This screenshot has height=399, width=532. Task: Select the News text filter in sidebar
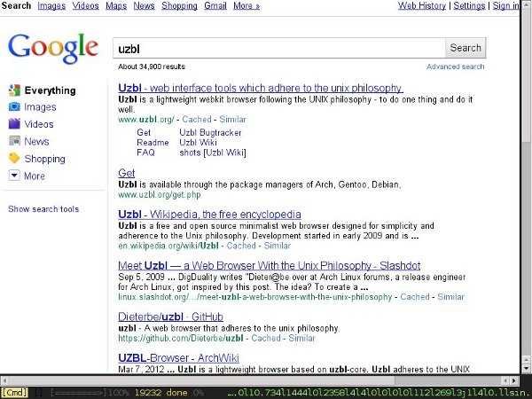click(36, 141)
